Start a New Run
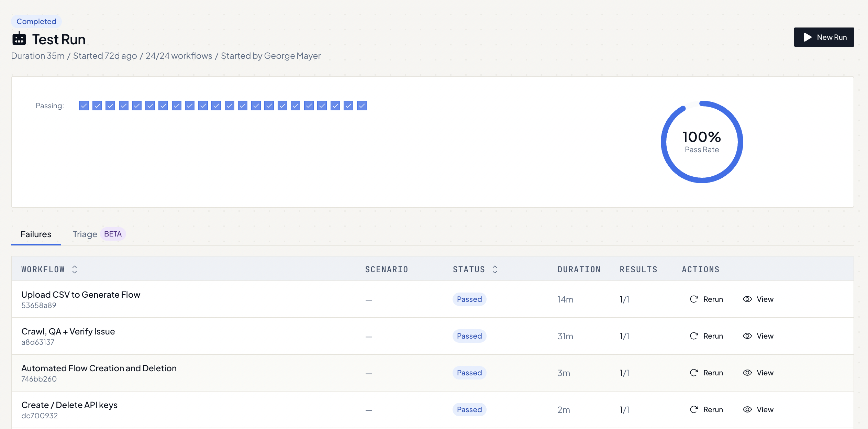868x429 pixels. point(824,37)
